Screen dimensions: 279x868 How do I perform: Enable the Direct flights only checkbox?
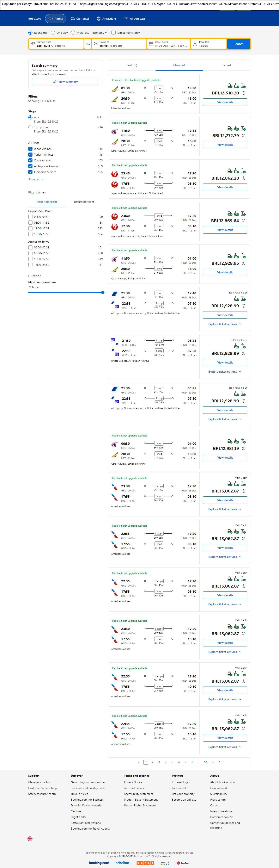coord(114,33)
